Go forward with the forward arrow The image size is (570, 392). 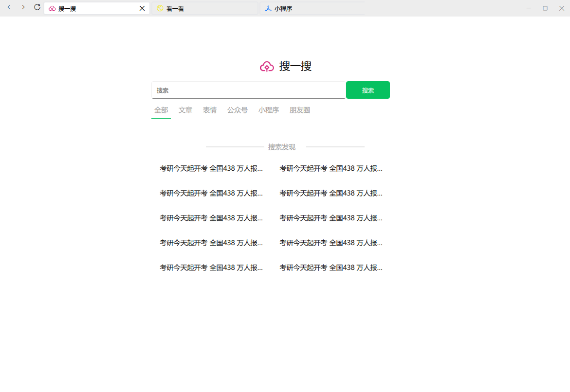point(23,7)
